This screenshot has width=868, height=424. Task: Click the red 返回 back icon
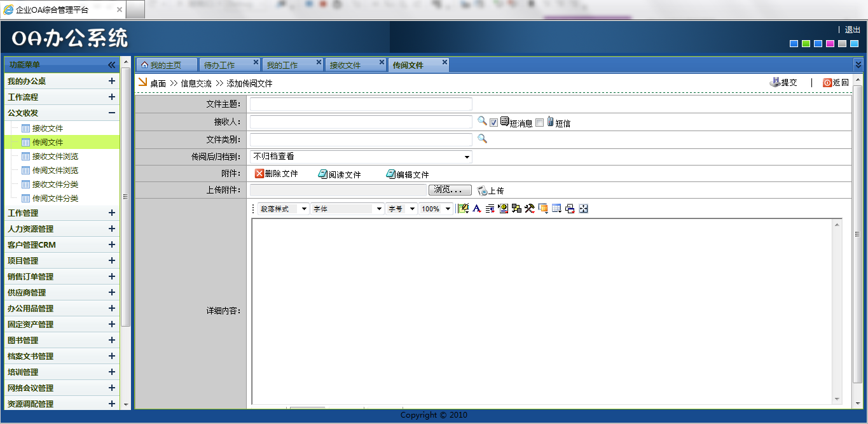click(x=827, y=83)
